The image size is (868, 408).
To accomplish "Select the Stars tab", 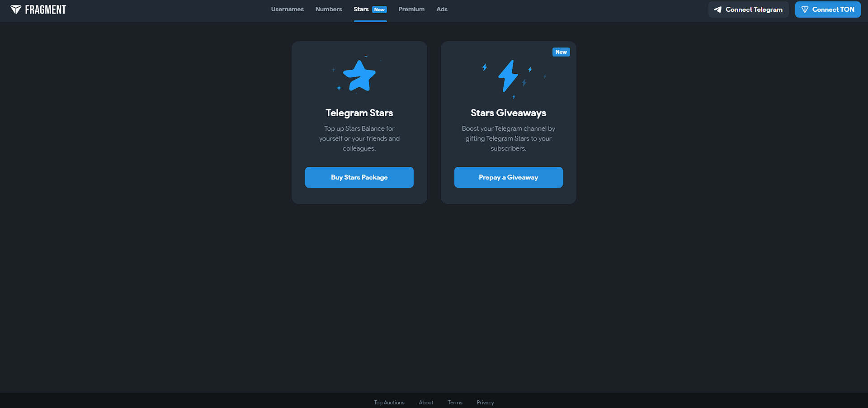I will pyautogui.click(x=361, y=9).
